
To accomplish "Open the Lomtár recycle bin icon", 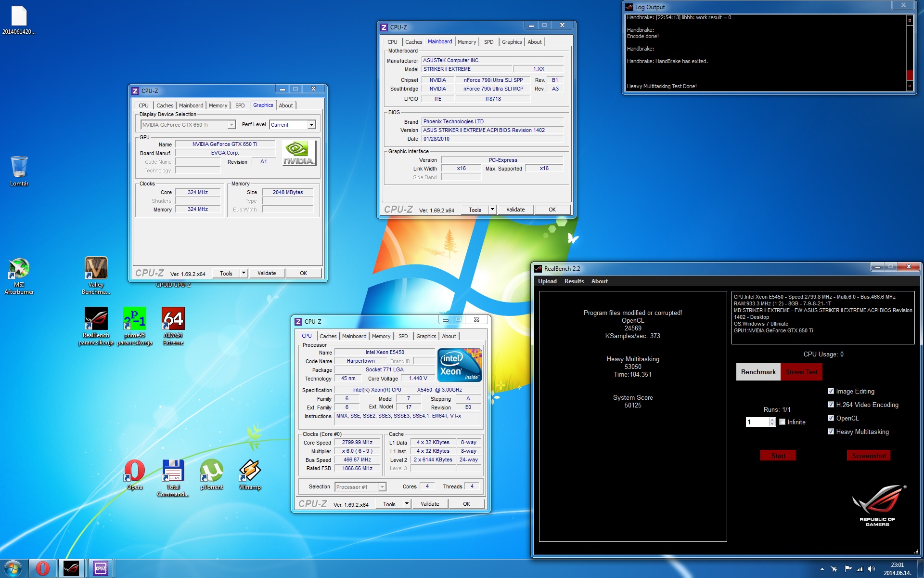I will [x=19, y=171].
